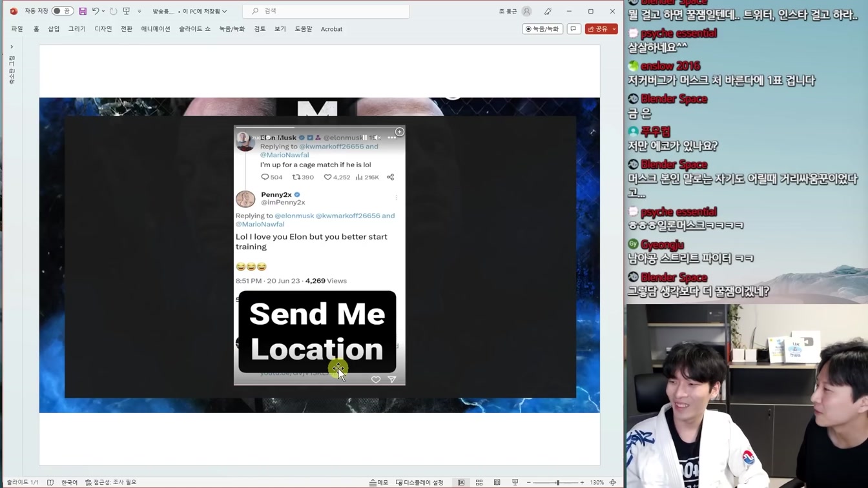Click the 한국어 language indicator
868x488 pixels.
(69, 482)
